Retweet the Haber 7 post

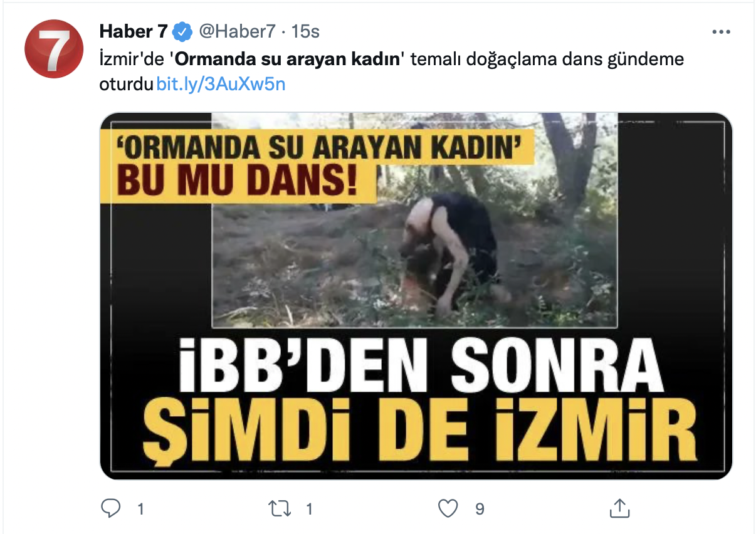pos(280,508)
